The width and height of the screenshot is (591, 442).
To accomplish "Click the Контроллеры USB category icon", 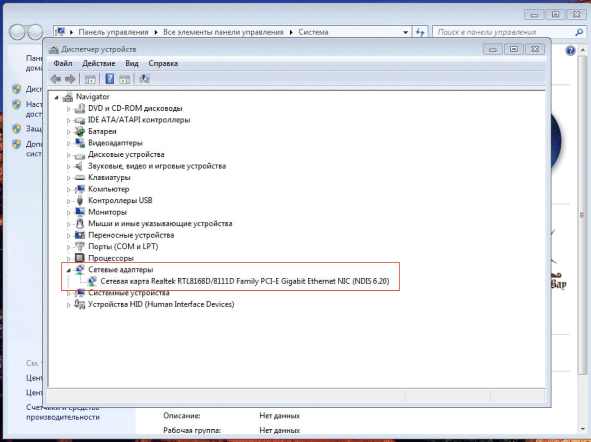I will click(80, 200).
